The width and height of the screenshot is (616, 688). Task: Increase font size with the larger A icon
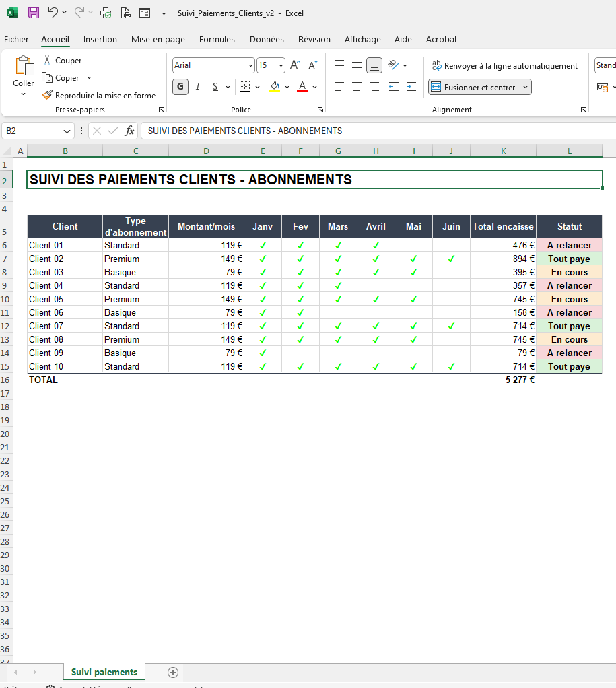(x=296, y=65)
